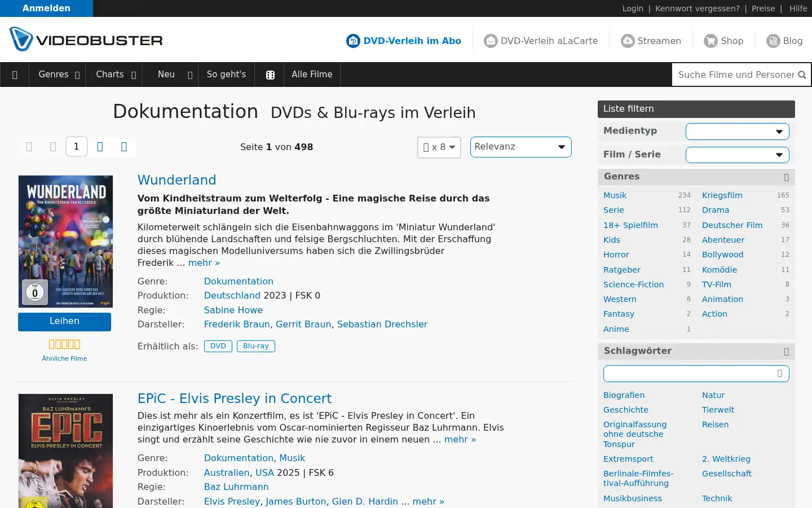The width and height of the screenshot is (812, 508).
Task: Select the Tierwelt keyword
Action: pyautogui.click(x=718, y=410)
